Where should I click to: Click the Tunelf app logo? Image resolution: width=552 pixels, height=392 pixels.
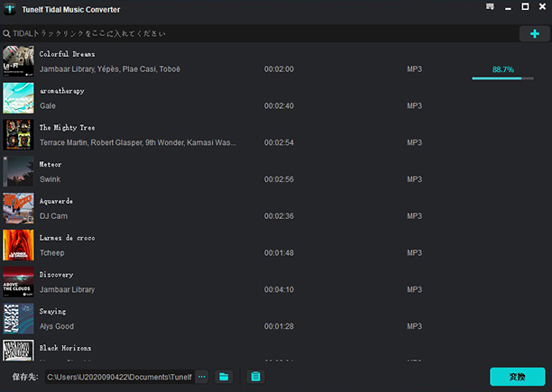(10, 9)
